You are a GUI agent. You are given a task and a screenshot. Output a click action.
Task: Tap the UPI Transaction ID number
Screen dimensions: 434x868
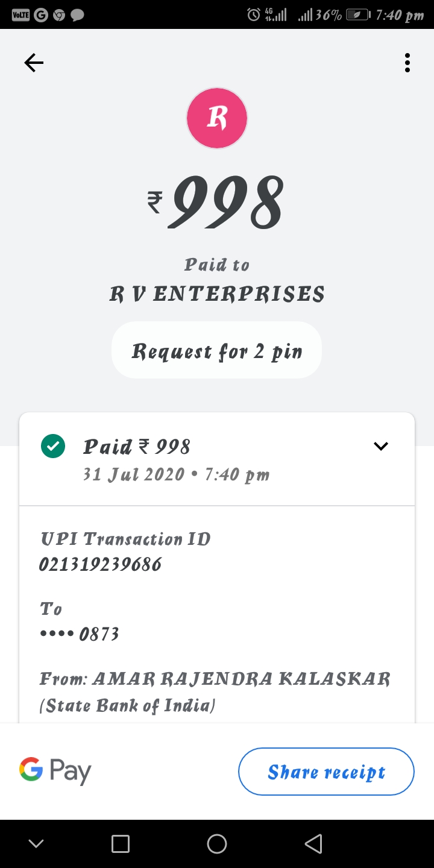[x=101, y=564]
